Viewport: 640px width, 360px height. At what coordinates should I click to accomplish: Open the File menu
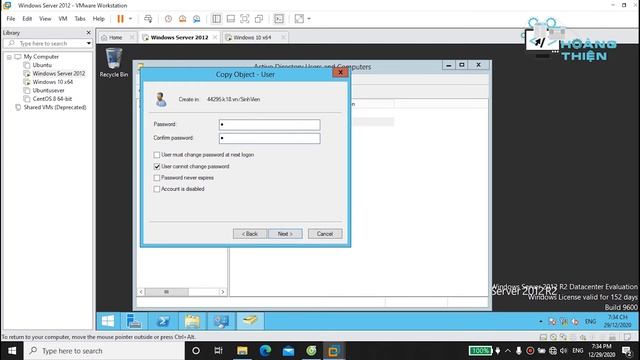click(11, 19)
